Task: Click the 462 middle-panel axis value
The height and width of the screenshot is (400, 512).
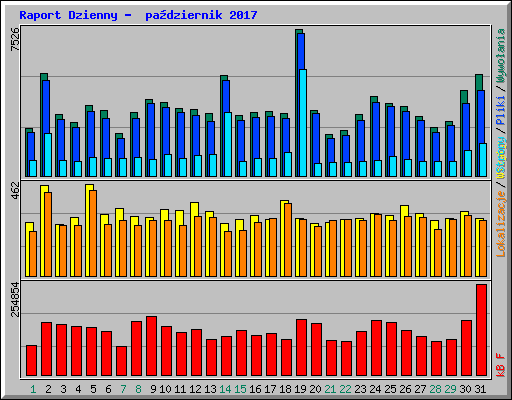Action: click(x=15, y=191)
